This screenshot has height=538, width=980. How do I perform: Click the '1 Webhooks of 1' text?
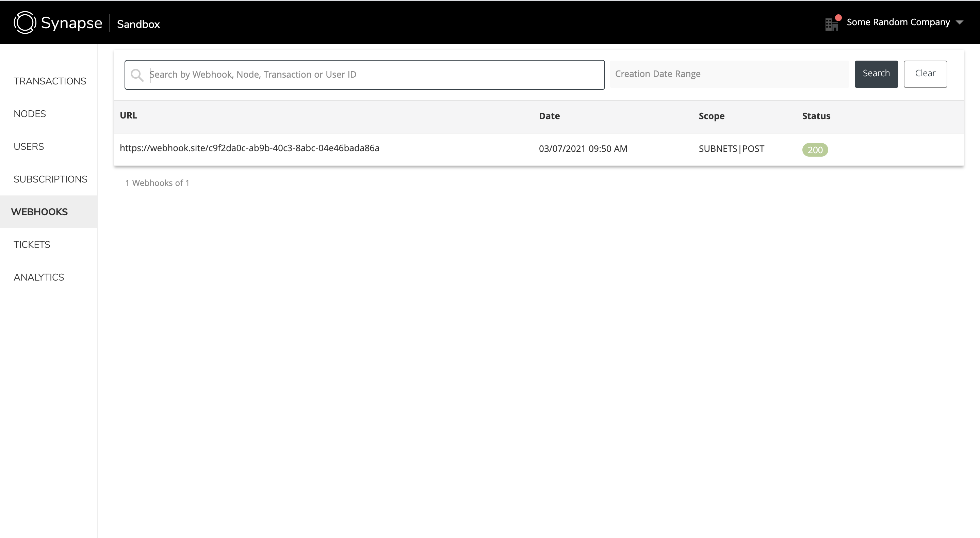coord(157,183)
